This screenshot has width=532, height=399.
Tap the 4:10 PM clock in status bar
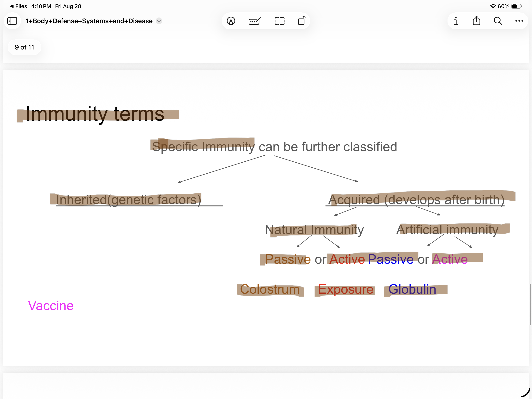(41, 6)
